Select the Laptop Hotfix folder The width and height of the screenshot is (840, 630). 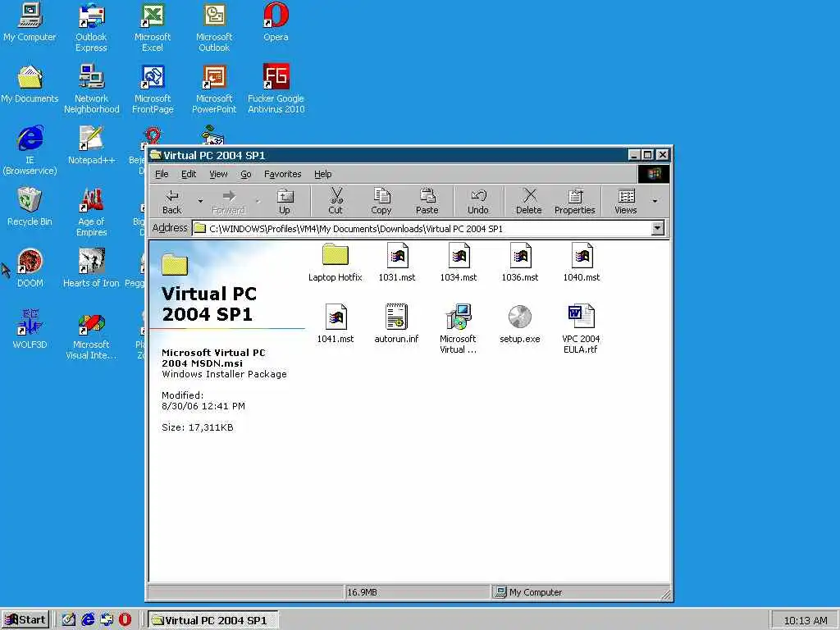pyautogui.click(x=336, y=262)
